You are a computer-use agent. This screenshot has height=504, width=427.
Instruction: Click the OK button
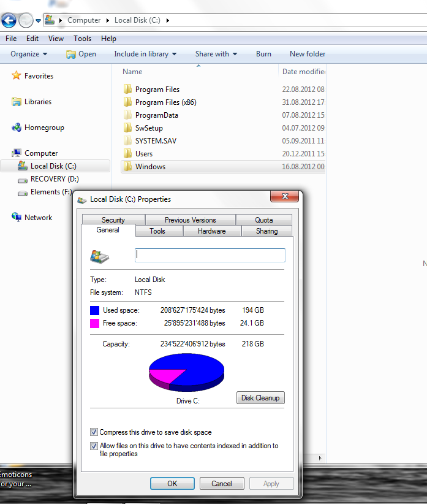pyautogui.click(x=172, y=483)
